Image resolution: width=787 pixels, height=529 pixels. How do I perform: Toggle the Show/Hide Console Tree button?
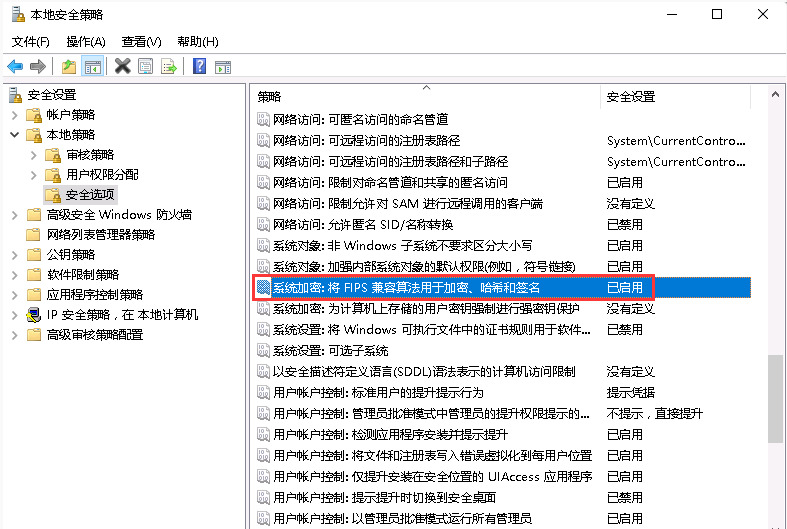pos(92,66)
